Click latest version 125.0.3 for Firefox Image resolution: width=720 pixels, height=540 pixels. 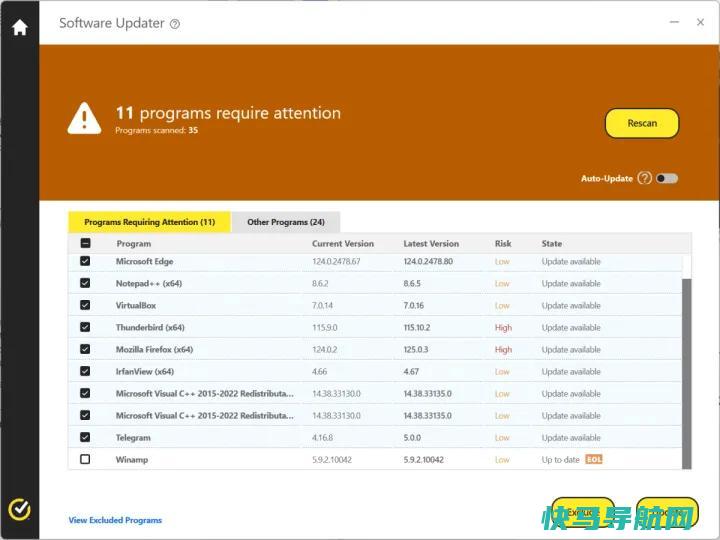(x=416, y=349)
